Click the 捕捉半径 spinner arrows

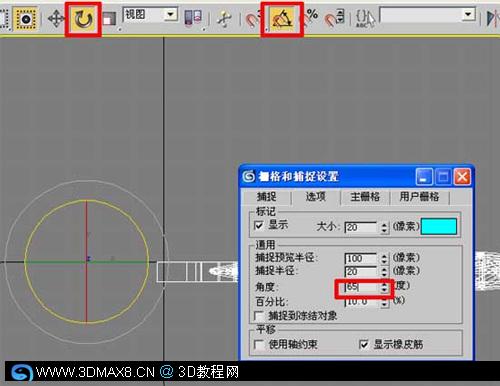384,272
